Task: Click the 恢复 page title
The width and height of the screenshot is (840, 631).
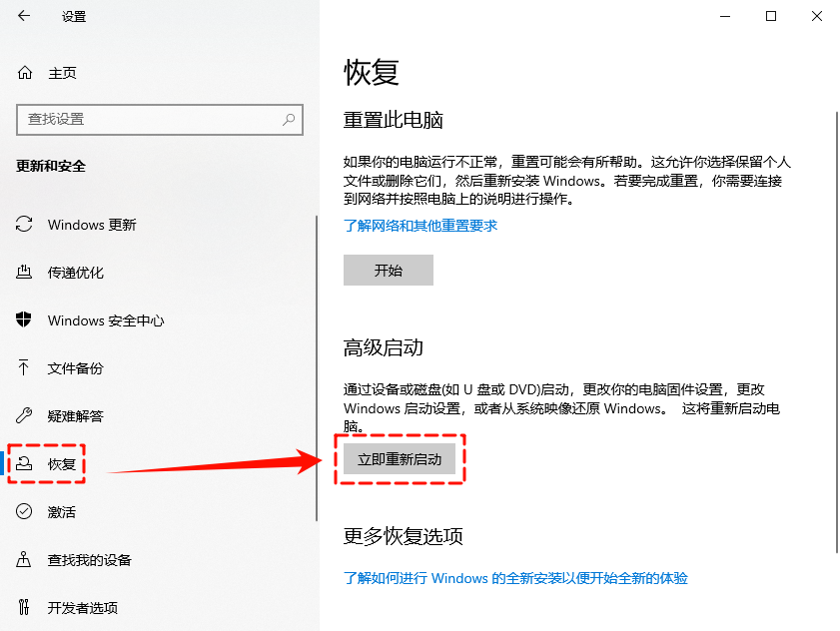Action: (x=372, y=72)
